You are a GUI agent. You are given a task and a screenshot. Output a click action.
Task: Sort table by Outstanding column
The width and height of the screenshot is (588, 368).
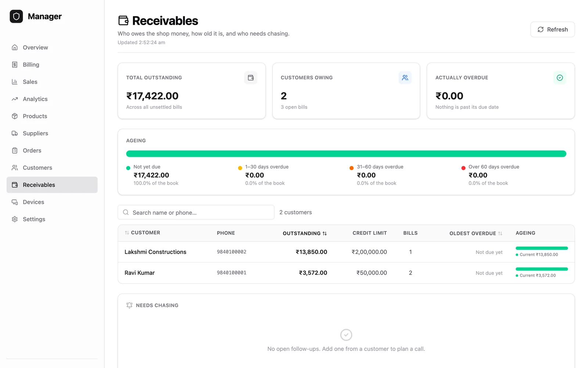tap(305, 233)
